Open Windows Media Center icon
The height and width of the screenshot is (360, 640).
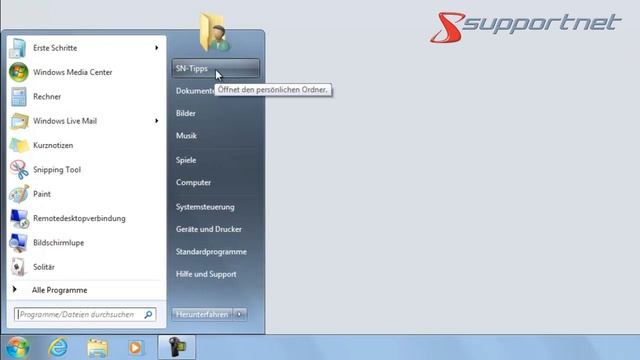[18, 72]
